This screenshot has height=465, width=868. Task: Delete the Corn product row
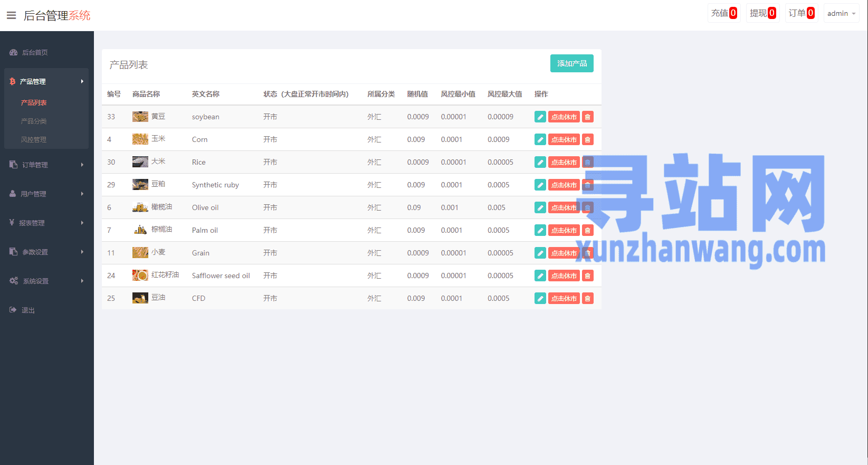click(587, 140)
